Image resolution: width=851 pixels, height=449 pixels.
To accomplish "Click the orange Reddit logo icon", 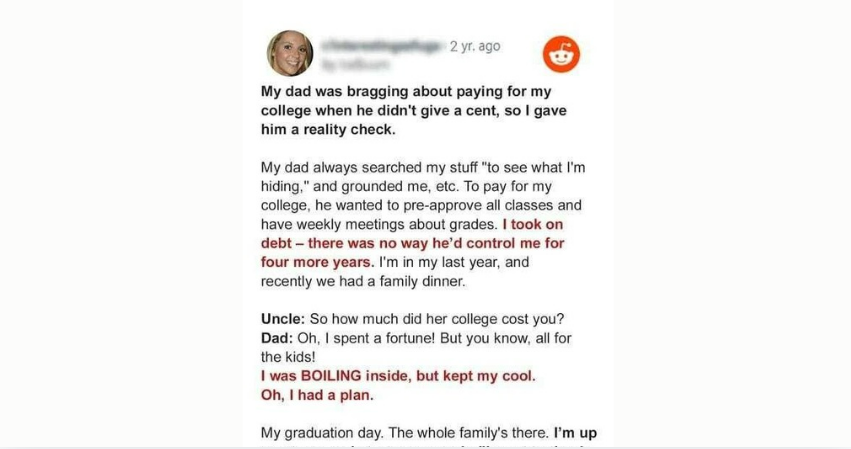I will click(561, 54).
